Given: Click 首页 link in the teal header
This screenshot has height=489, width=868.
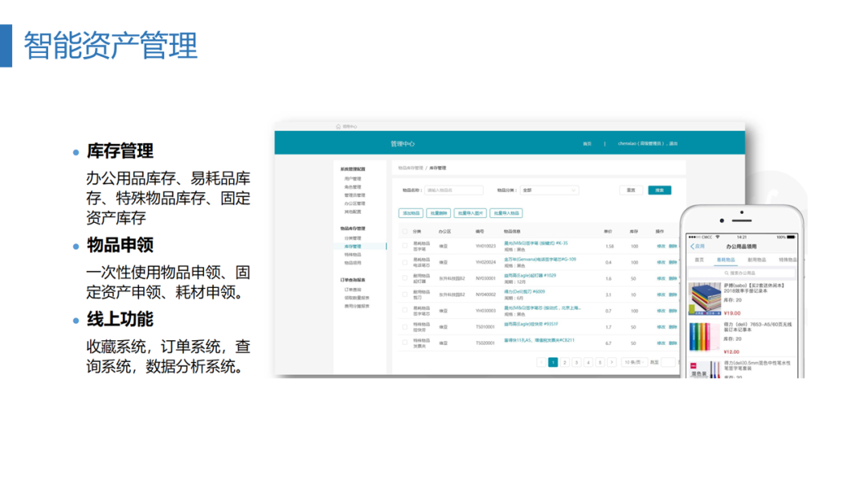Looking at the screenshot, I should point(588,143).
